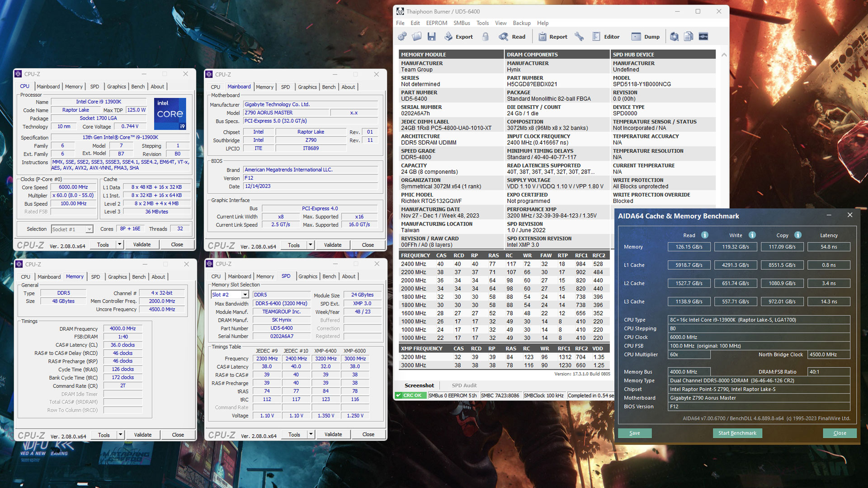Click the XMP 3.0 SPD Ext. field

(362, 304)
